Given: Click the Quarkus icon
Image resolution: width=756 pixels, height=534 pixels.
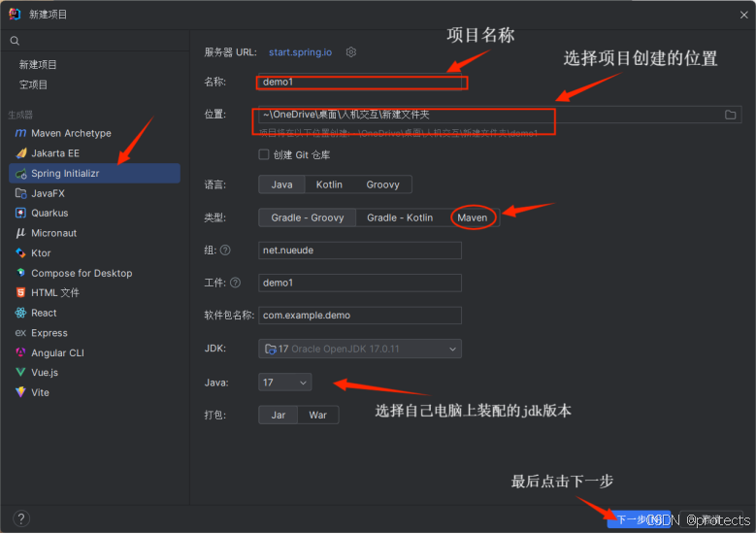Looking at the screenshot, I should click(x=20, y=214).
